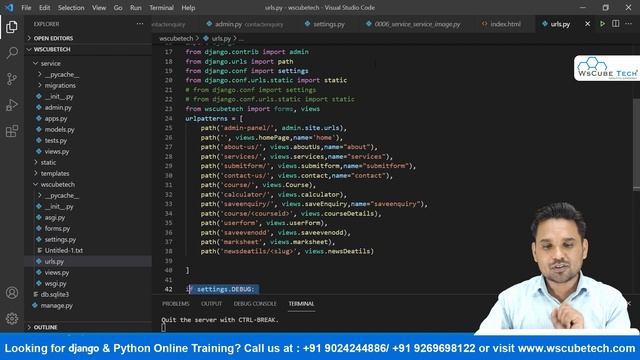Open Explorer views and more actions ellipsis
The width and height of the screenshot is (640, 360).
(x=140, y=24)
